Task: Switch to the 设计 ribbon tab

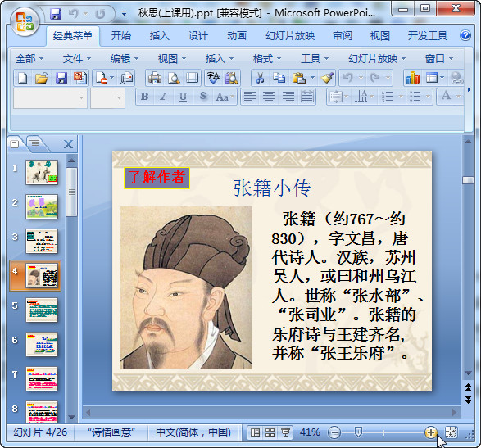Action: click(x=198, y=36)
